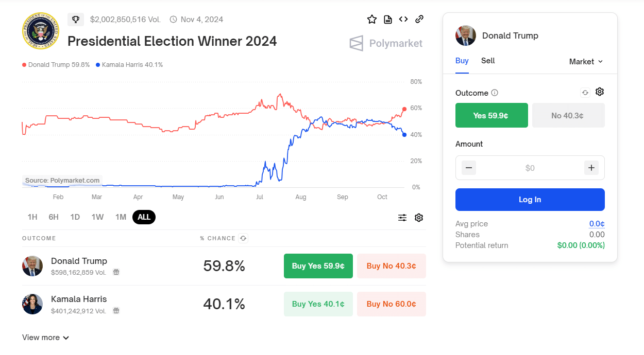The height and width of the screenshot is (355, 644).
Task: Expand the View more section
Action: coord(45,338)
